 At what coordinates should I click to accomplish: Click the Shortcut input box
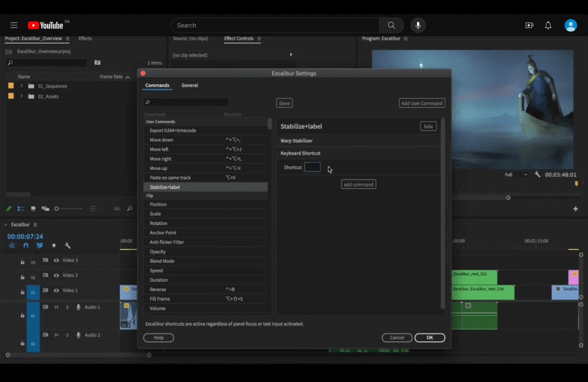pyautogui.click(x=312, y=167)
